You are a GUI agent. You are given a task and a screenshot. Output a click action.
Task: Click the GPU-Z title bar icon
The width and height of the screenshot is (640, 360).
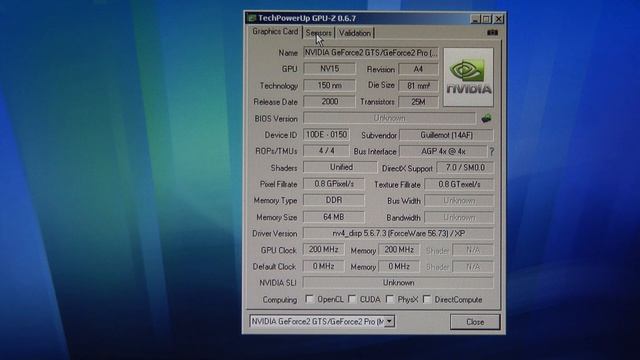(251, 18)
